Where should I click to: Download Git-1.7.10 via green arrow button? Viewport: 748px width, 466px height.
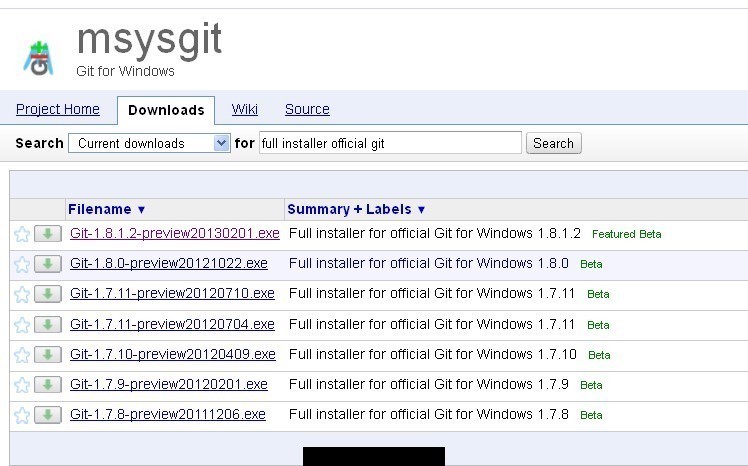coord(48,355)
